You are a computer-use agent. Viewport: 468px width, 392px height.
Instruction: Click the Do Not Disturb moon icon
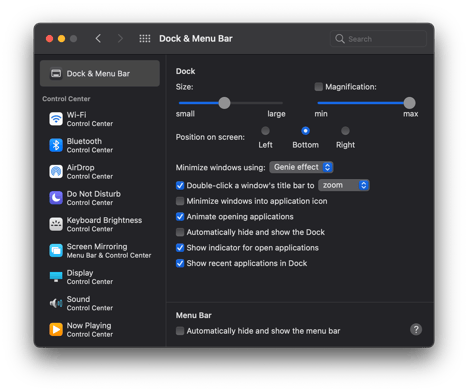point(56,198)
